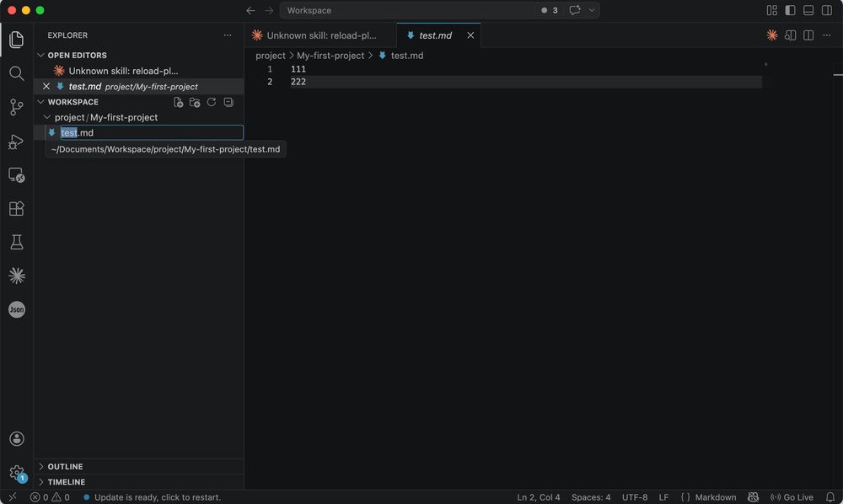Open the Testing flask icon
This screenshot has height=504, width=843.
(x=16, y=242)
